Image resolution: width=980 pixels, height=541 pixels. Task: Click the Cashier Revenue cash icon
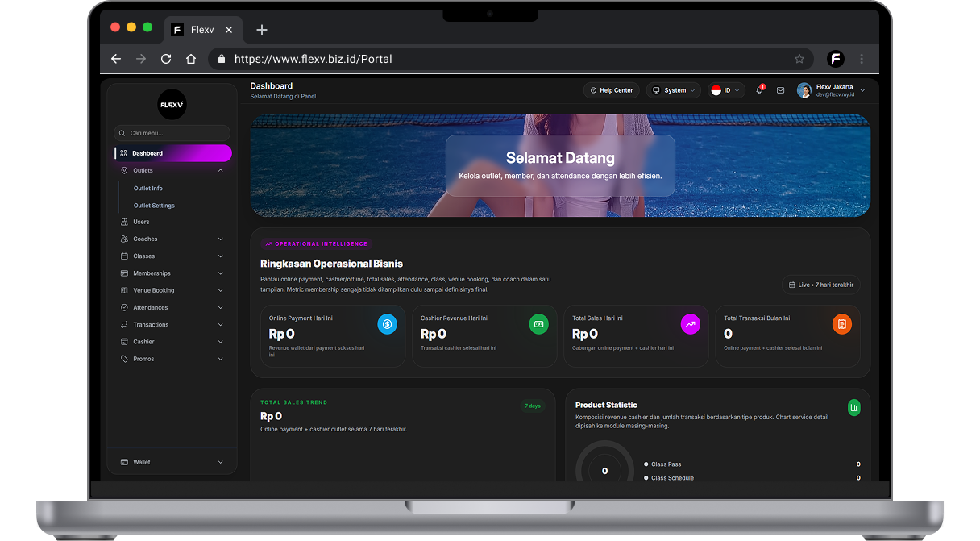(538, 324)
